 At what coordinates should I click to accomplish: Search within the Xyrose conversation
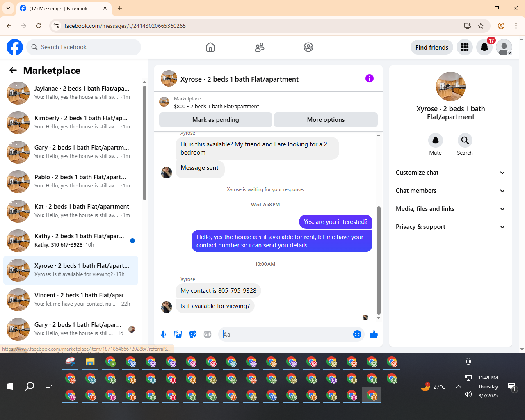tap(465, 140)
